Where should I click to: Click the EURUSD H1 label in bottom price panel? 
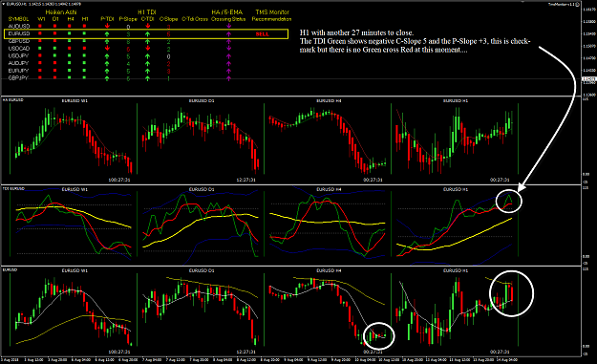456,270
